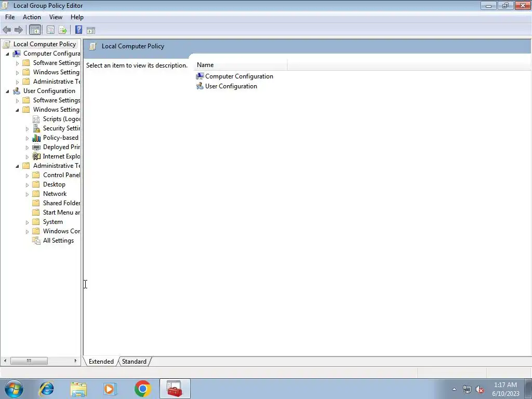
Task: Open the View menu
Action: point(56,17)
